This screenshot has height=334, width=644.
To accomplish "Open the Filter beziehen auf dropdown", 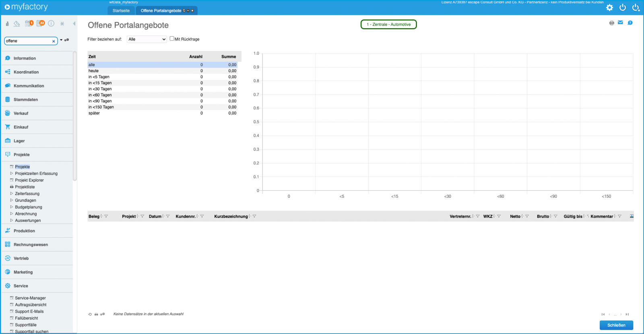I will click(x=147, y=39).
